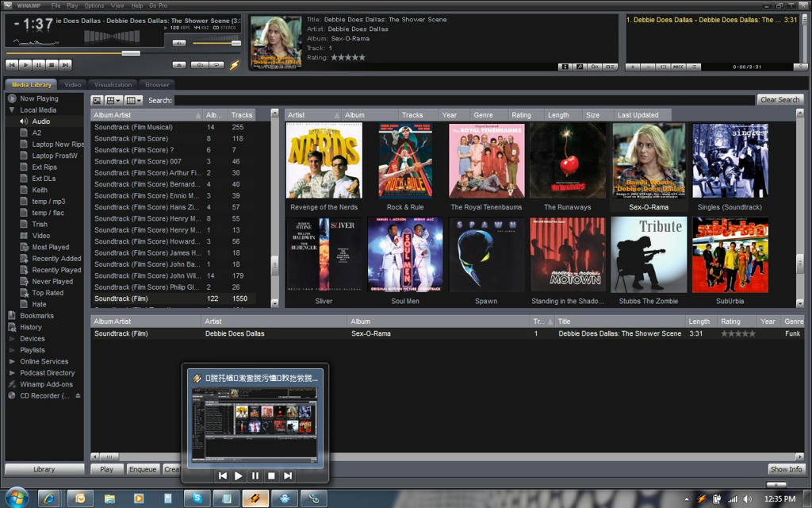812x508 pixels.
Task: Switch to the Visualization tab
Action: [113, 84]
